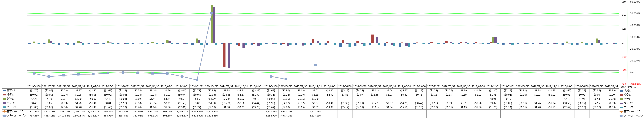Select the red 投資CF bar for 2016/12/31
The height and width of the screenshot is (118, 644).
tap(372, 39)
